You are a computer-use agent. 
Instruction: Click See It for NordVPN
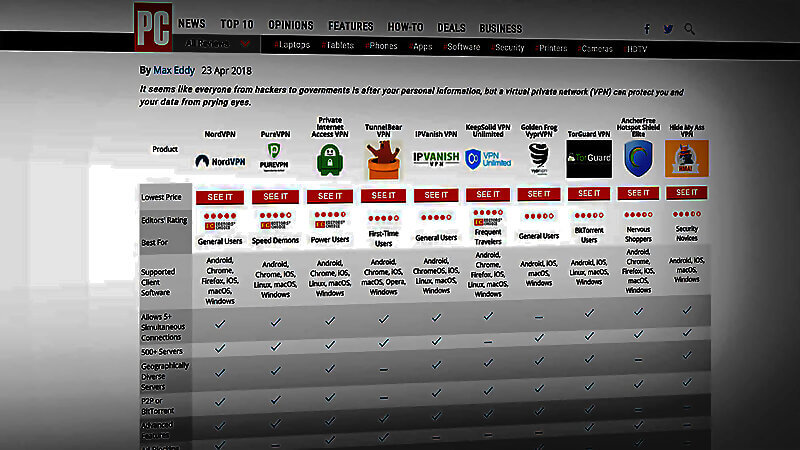click(220, 197)
